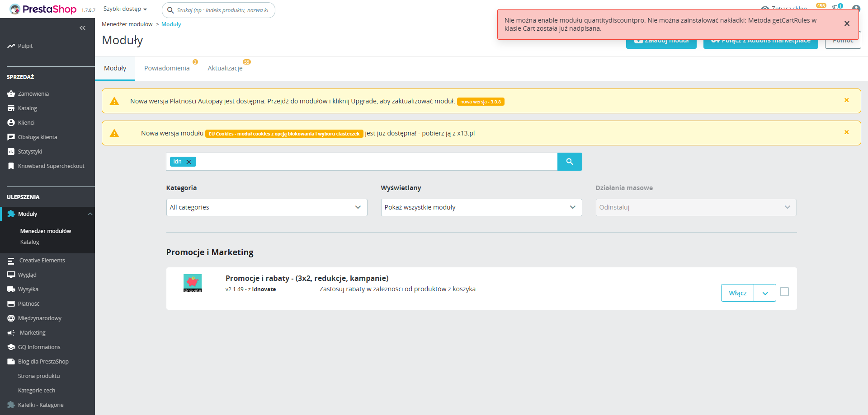Click the Moduły breadcrumb link
Viewport: 868px width, 415px height.
coord(171,24)
